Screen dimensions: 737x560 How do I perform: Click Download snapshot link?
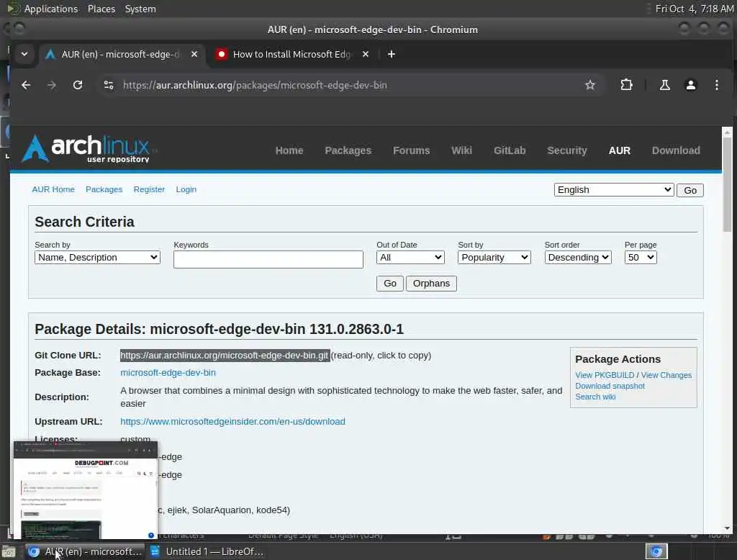(610, 386)
